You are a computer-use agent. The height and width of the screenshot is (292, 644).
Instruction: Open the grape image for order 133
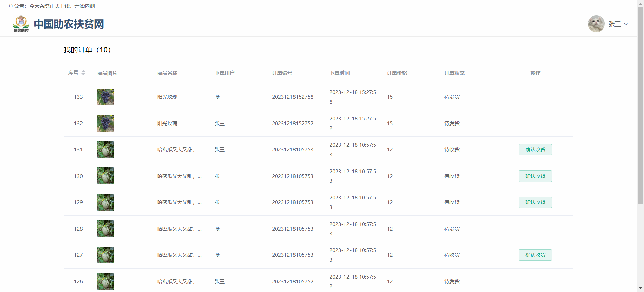pos(106,97)
